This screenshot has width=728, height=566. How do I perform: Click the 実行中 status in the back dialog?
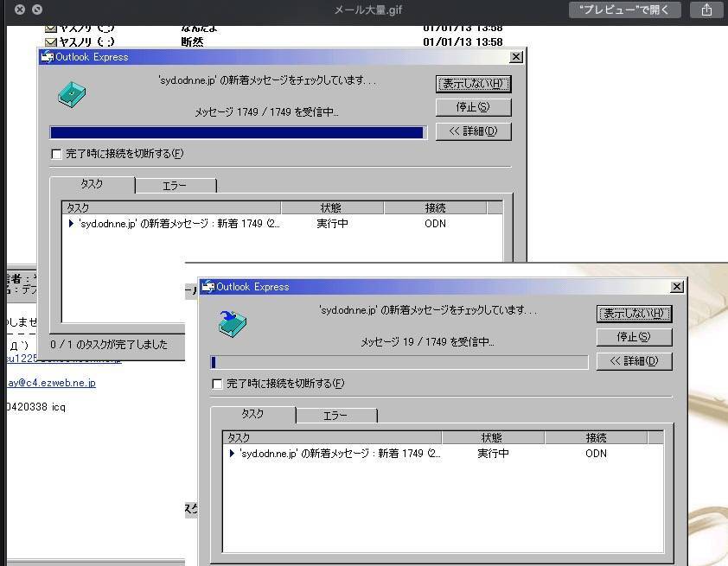tap(332, 224)
